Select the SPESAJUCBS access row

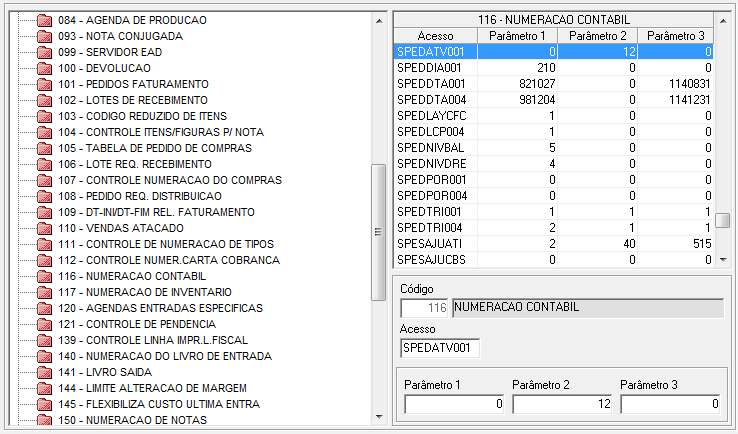553,260
